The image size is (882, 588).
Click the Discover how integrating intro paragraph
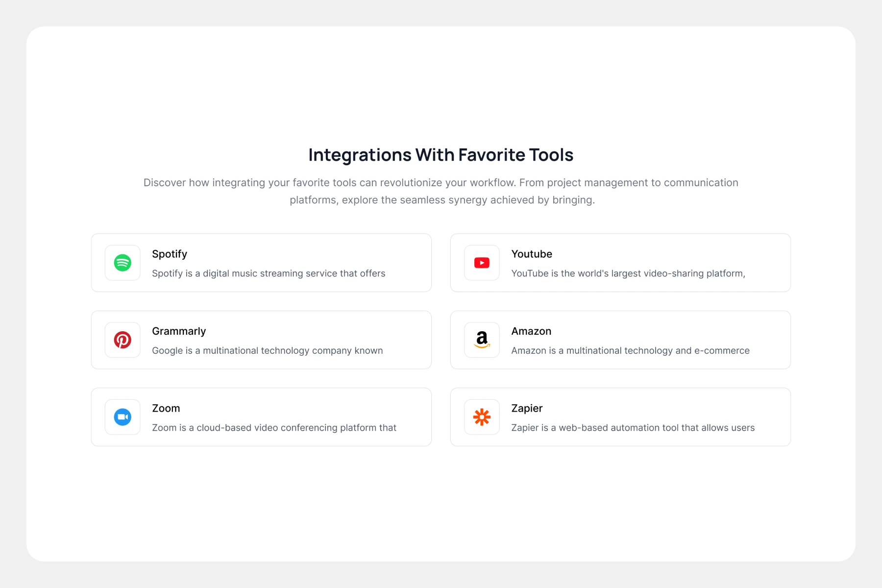441,191
